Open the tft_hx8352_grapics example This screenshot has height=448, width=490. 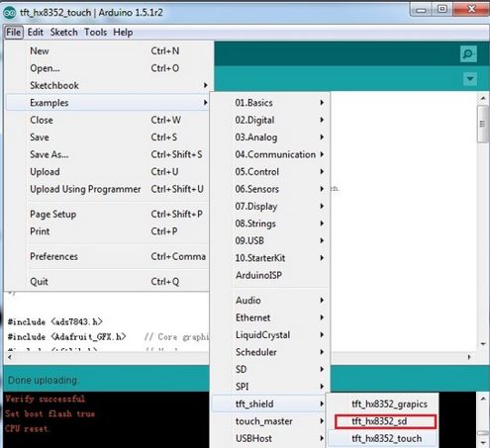pyautogui.click(x=383, y=403)
